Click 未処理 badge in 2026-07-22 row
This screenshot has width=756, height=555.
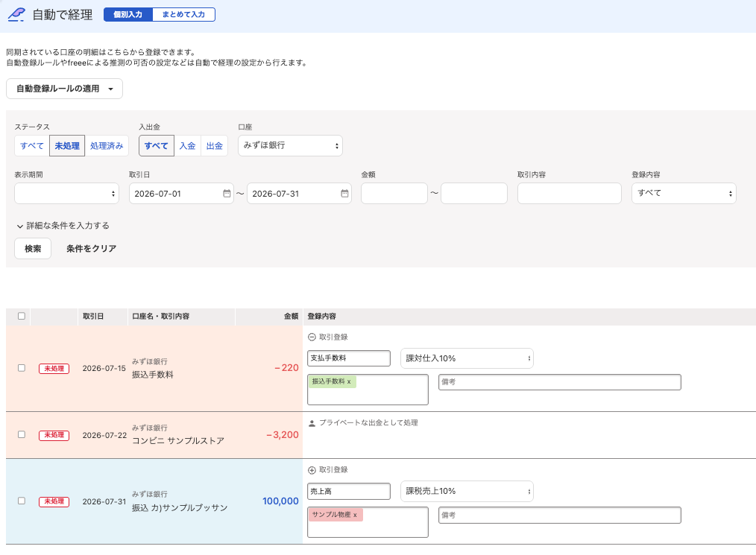click(54, 435)
